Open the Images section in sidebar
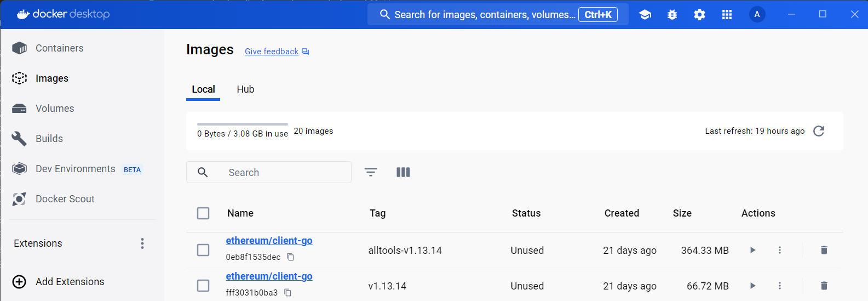This screenshot has height=301, width=868. (52, 78)
